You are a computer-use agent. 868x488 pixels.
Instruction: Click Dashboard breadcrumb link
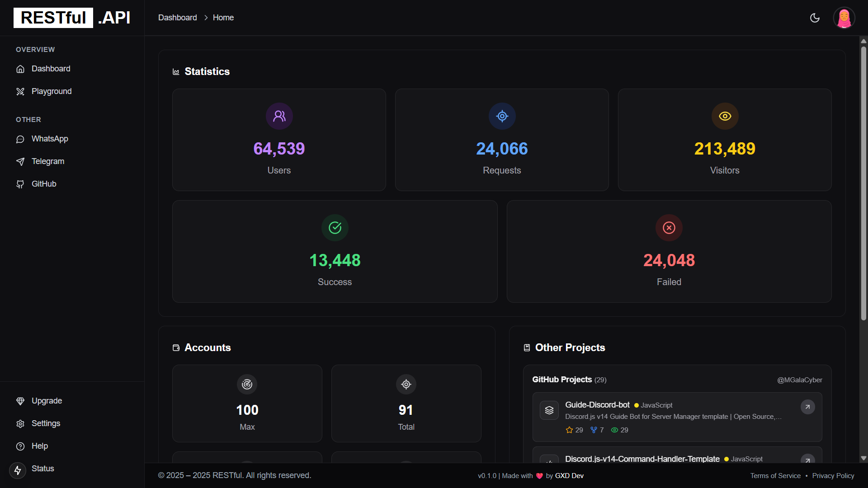coord(177,18)
